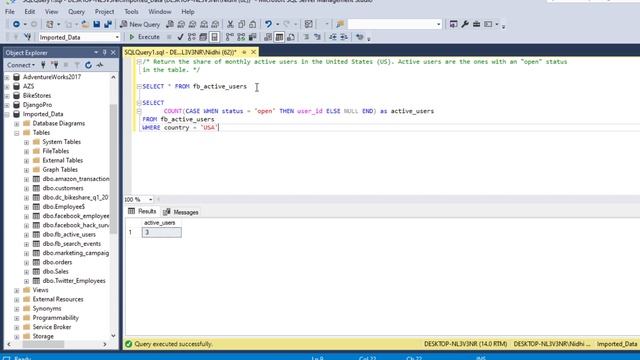Click the Database Engine Query icon

click(x=170, y=24)
